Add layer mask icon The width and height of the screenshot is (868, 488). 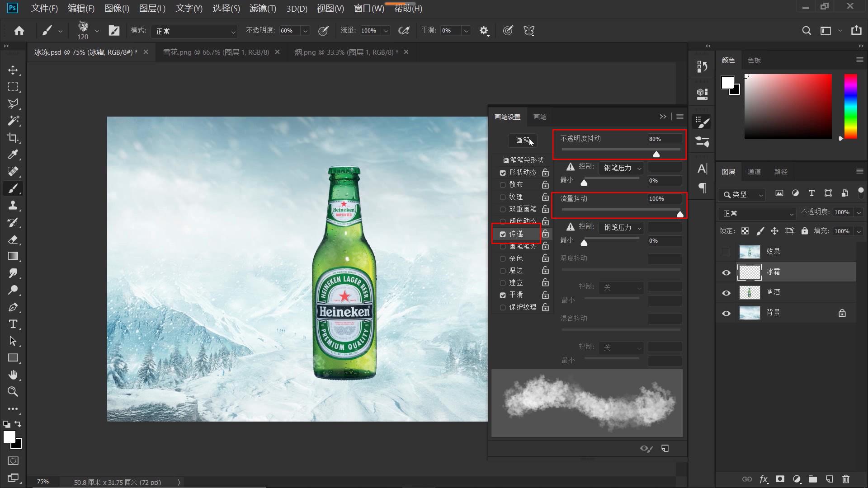point(780,479)
